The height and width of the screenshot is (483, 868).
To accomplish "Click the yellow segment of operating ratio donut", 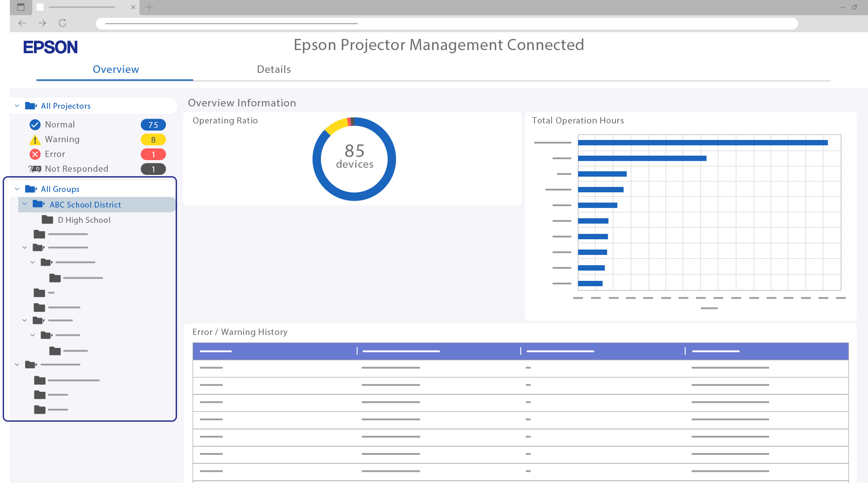I will pyautogui.click(x=336, y=126).
